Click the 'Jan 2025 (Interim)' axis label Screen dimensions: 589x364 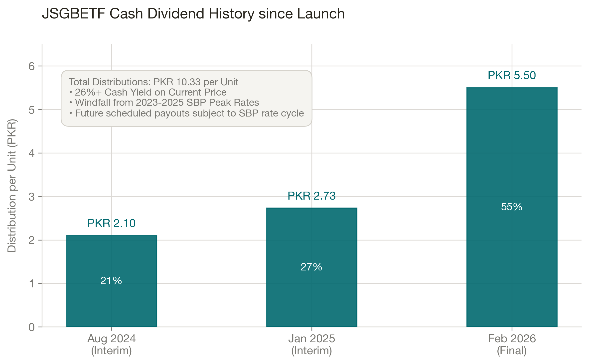point(312,345)
